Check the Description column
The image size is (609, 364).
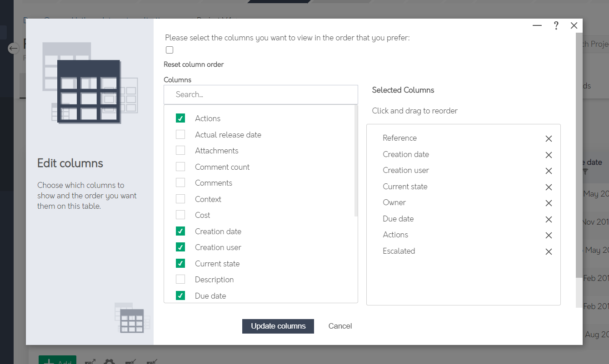click(x=180, y=279)
